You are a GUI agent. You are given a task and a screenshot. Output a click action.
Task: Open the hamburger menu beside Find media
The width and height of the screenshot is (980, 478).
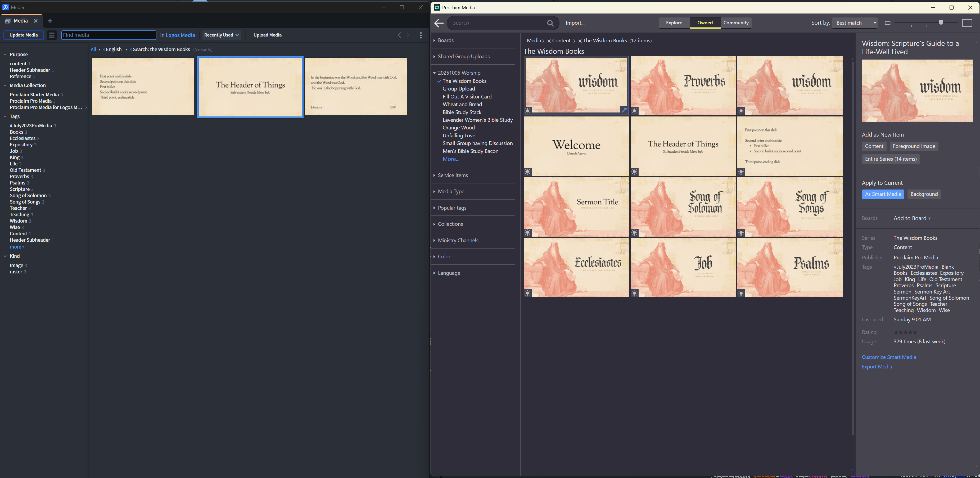pyautogui.click(x=52, y=35)
